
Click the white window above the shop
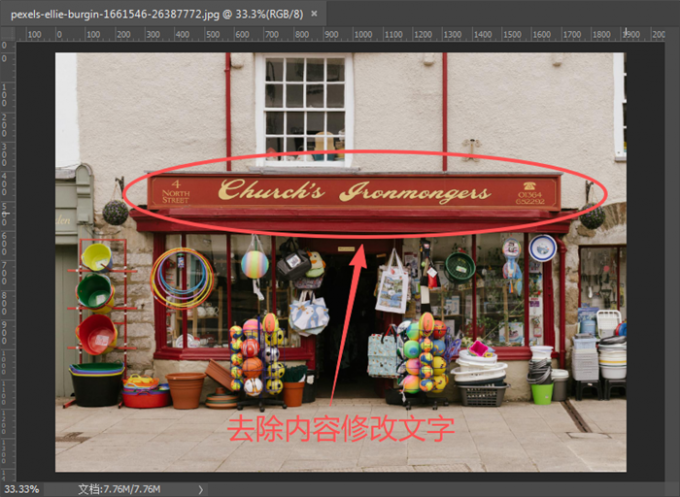(x=304, y=109)
